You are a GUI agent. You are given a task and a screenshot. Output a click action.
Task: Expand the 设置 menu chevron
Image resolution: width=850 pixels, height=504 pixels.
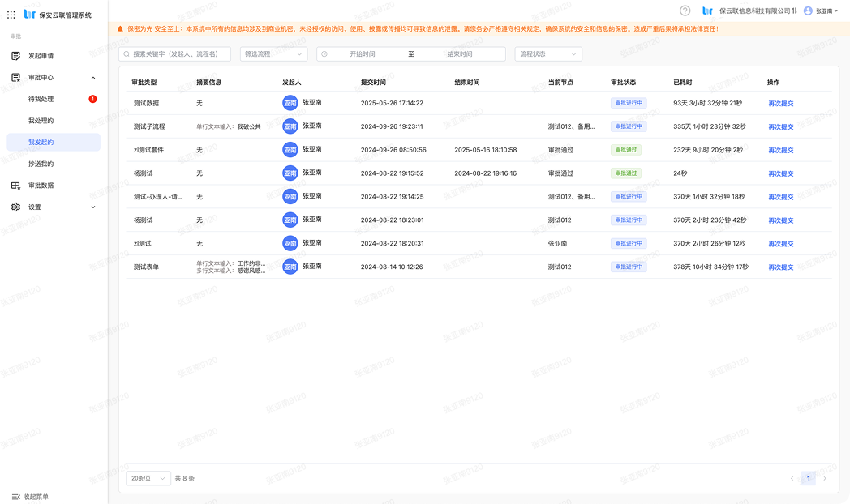click(x=92, y=207)
